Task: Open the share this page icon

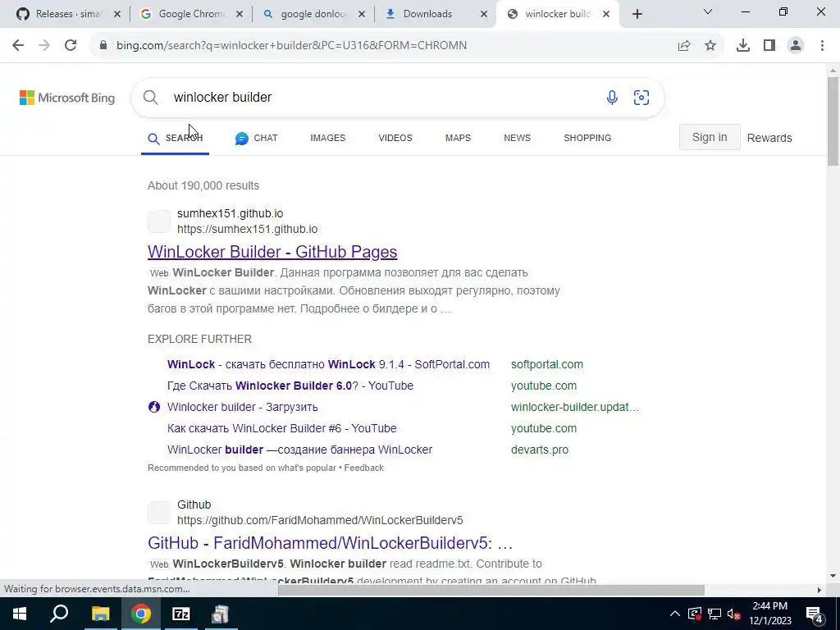Action: pos(684,46)
